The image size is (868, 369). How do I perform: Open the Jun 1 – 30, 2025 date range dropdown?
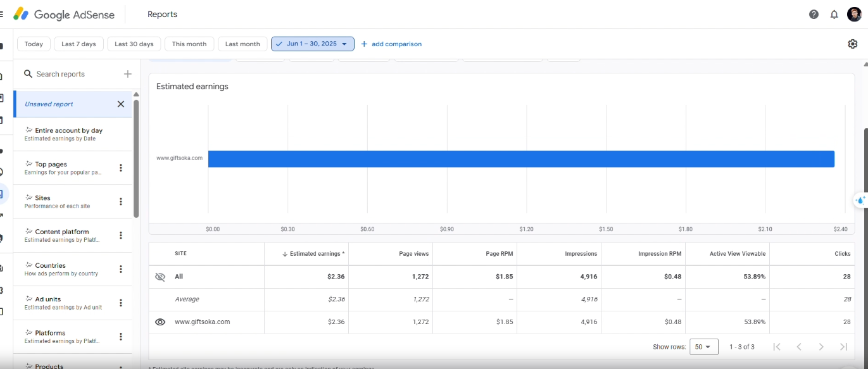pyautogui.click(x=313, y=44)
